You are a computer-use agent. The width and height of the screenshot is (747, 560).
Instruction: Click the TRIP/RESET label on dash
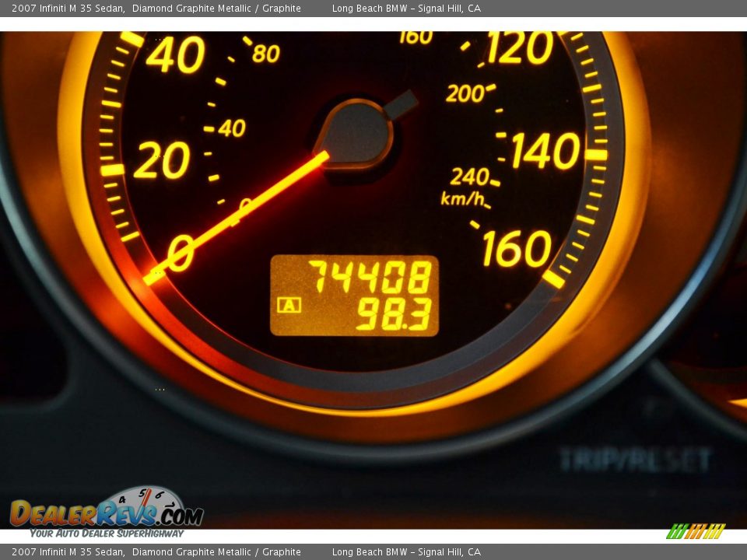tap(636, 460)
